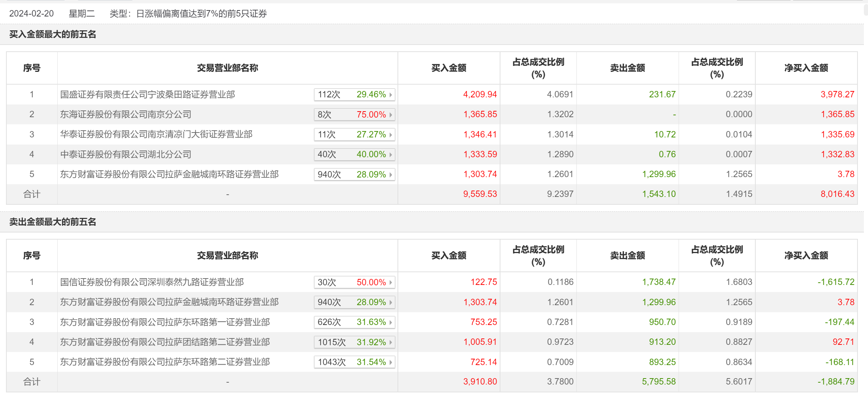868x398 pixels.
Task: Open 东方财富拉萨东环路第二证券营业部 link
Action: [x=165, y=362]
